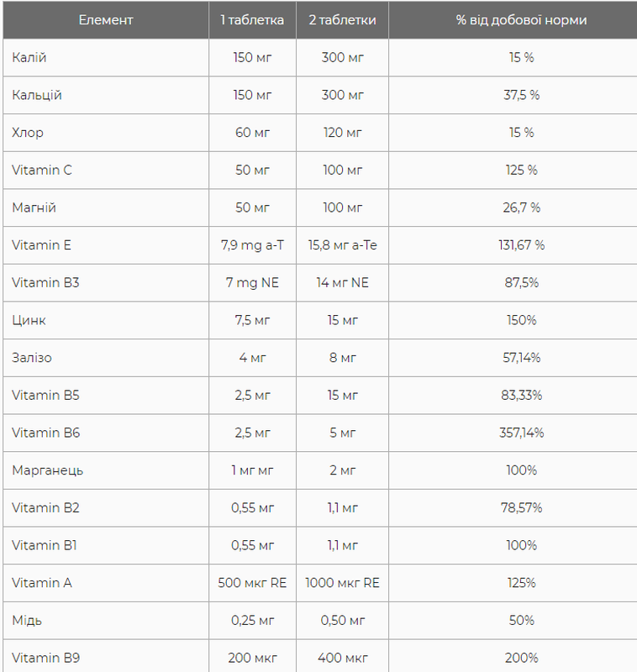Click the "Елемент" column header
637x672 pixels.
(x=105, y=20)
